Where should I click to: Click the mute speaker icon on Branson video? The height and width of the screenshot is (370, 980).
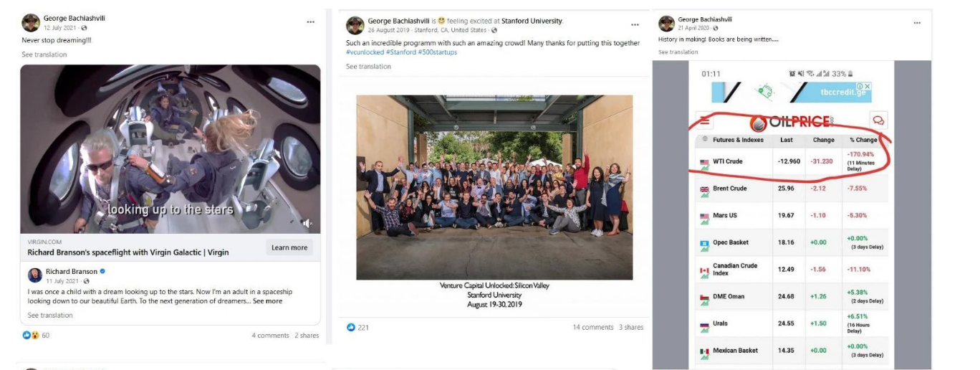pos(307,223)
